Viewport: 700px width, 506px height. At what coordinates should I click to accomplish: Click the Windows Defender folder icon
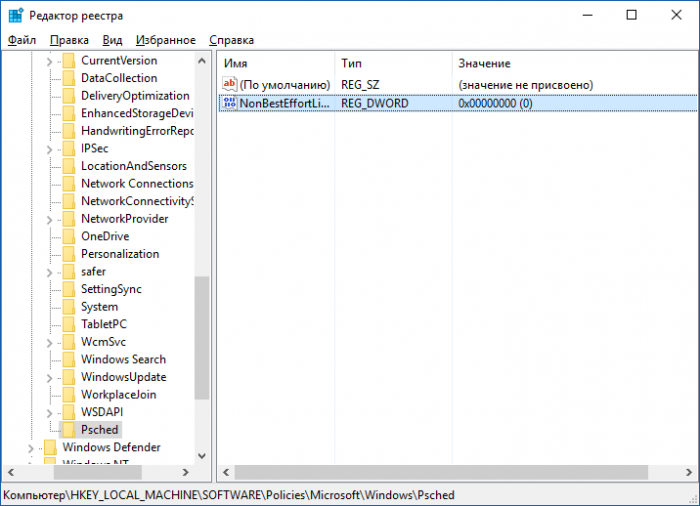click(x=50, y=447)
